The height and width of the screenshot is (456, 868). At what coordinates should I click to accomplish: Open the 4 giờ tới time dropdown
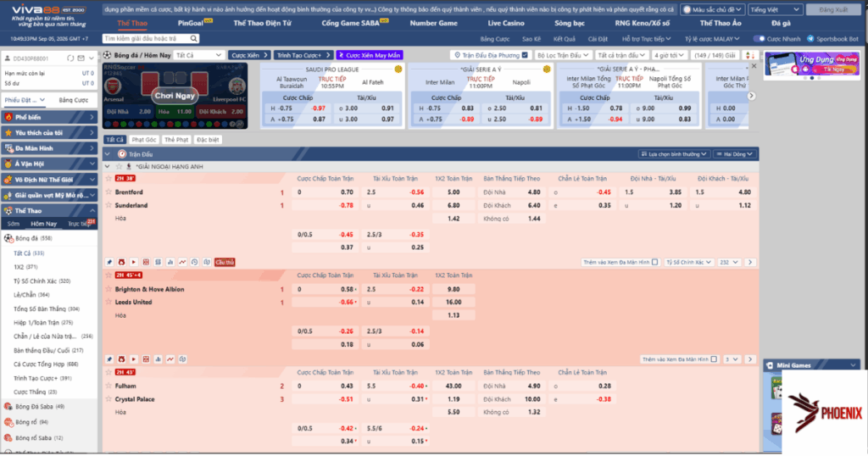(x=670, y=55)
